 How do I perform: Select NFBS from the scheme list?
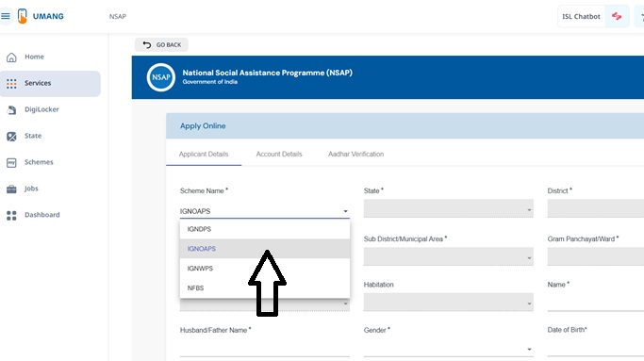click(x=265, y=287)
